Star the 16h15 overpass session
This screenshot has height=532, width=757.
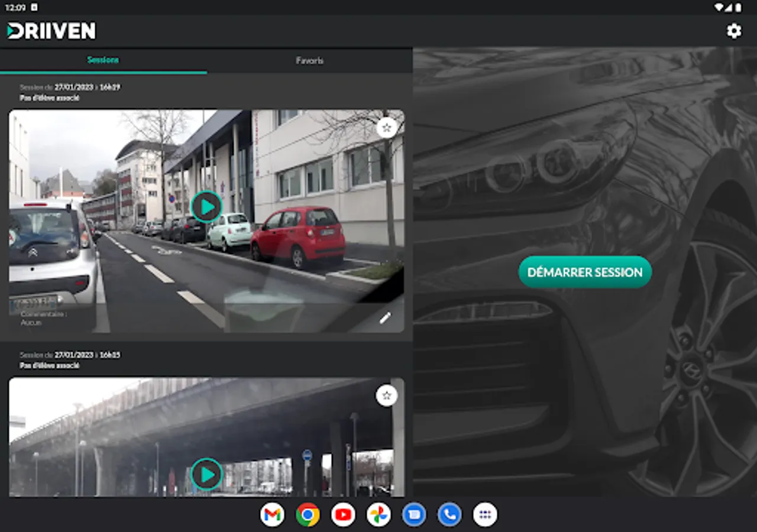coord(387,395)
